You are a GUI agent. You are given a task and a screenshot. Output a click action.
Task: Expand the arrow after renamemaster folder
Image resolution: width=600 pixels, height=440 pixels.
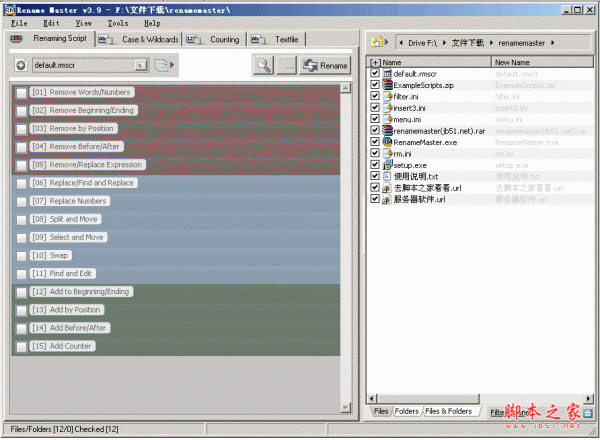[x=553, y=42]
